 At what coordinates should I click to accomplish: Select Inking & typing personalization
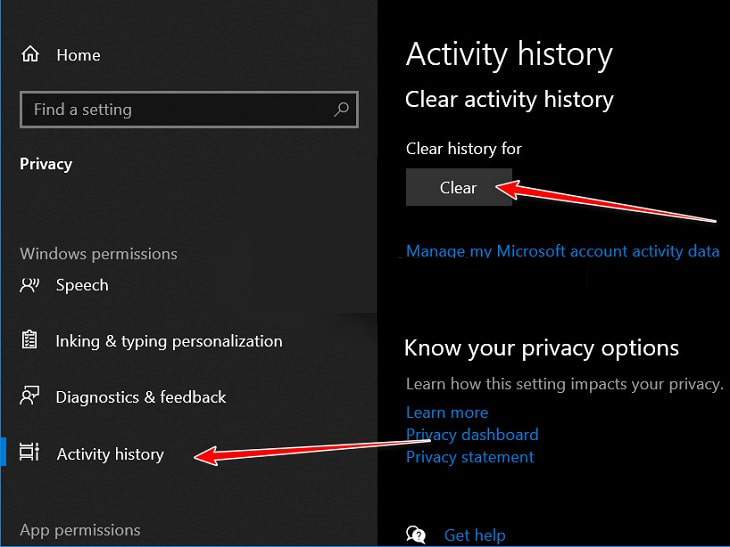click(168, 341)
